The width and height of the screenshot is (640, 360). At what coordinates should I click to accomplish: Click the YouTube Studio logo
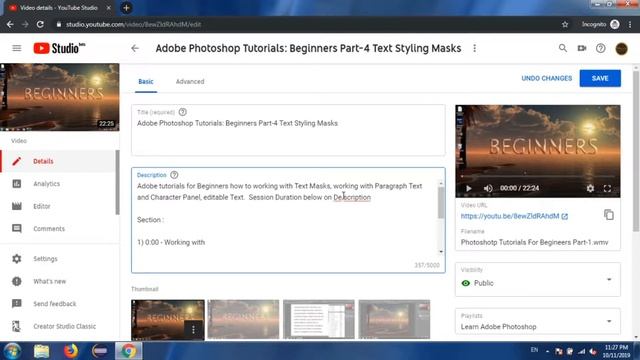point(60,48)
